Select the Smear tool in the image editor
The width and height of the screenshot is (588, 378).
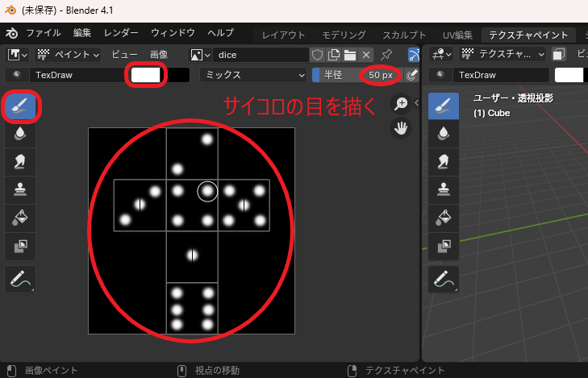(20, 162)
